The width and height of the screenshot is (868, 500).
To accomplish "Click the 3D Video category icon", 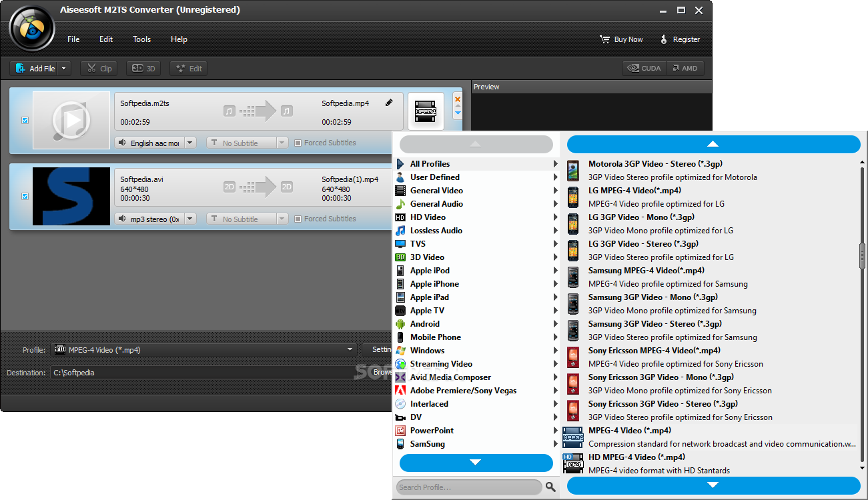I will [x=400, y=257].
